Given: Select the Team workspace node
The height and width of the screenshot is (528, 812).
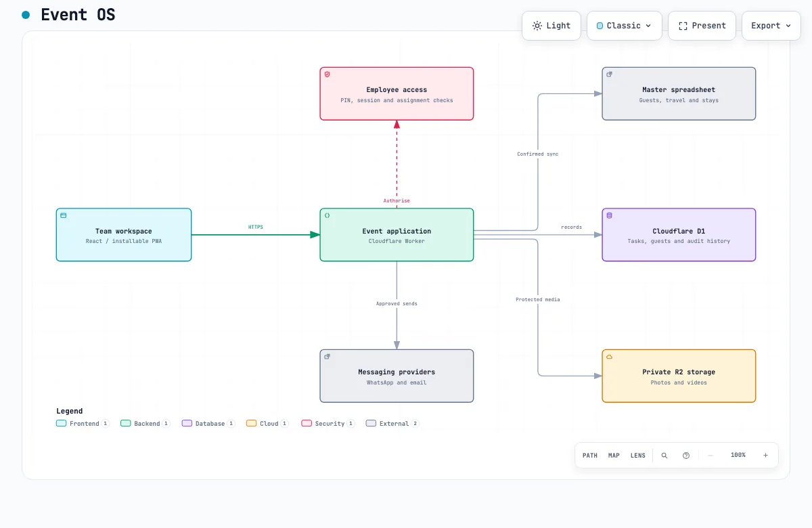Looking at the screenshot, I should [x=124, y=234].
